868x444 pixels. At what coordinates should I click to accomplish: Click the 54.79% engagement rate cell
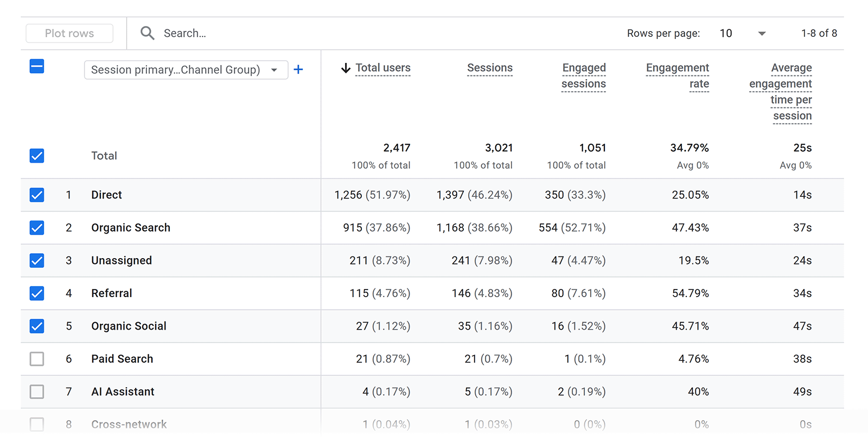tap(690, 293)
